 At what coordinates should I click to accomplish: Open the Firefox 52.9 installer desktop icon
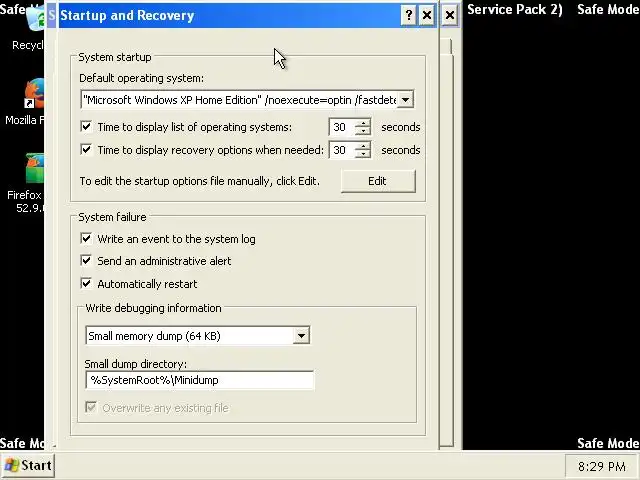[x=34, y=168]
